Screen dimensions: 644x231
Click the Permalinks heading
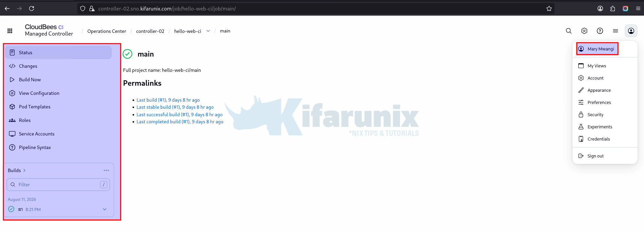[142, 83]
